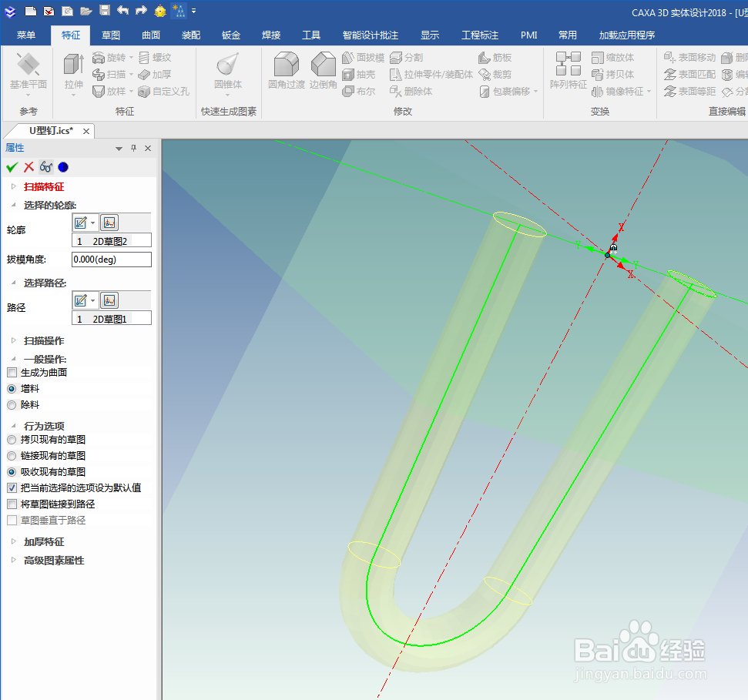Image resolution: width=748 pixels, height=700 pixels.
Task: Cancel the feature with red X icon
Action: click(x=29, y=166)
